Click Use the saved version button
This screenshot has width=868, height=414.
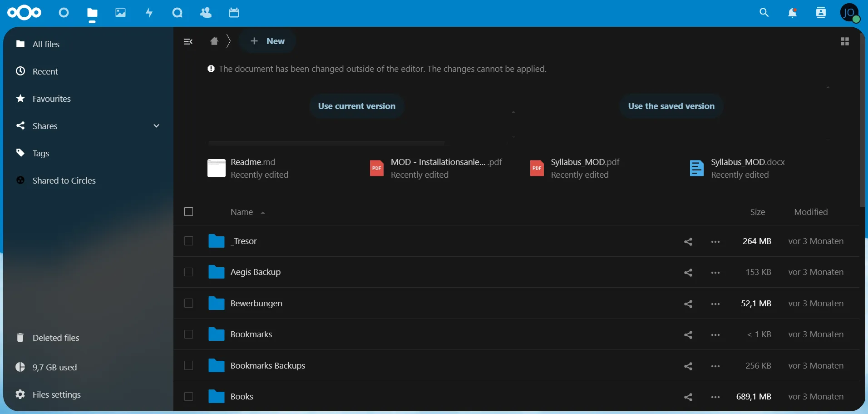coord(671,106)
